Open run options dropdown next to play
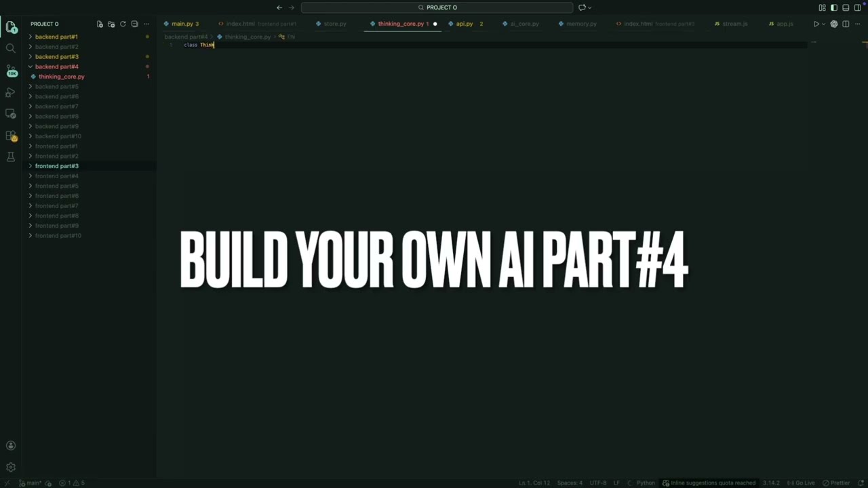This screenshot has height=488, width=868. point(823,24)
